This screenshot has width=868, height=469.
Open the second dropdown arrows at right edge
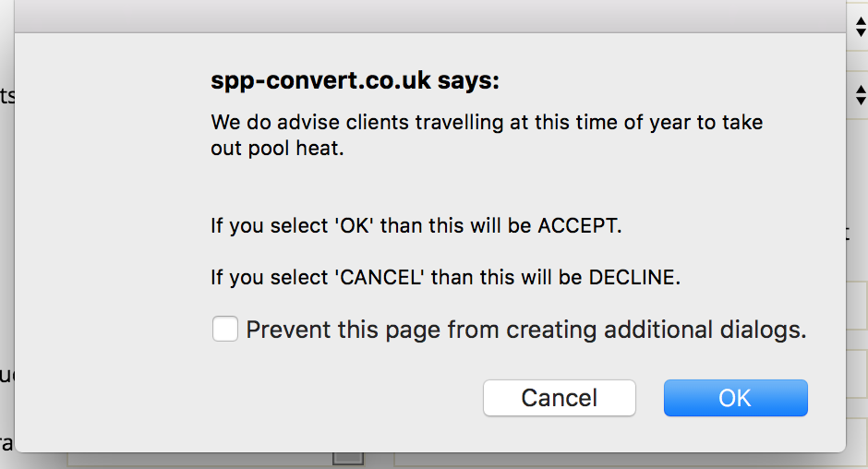[861, 94]
